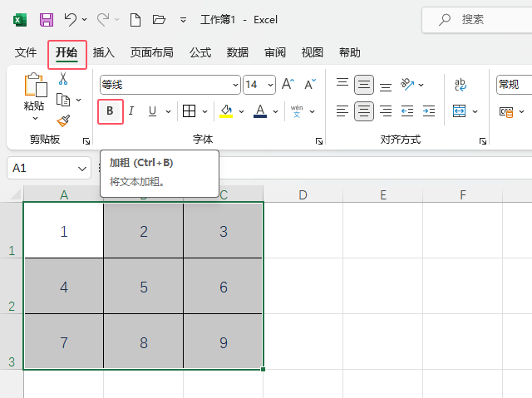Decrease the font size
Image resolution: width=532 pixels, height=398 pixels.
pyautogui.click(x=310, y=84)
